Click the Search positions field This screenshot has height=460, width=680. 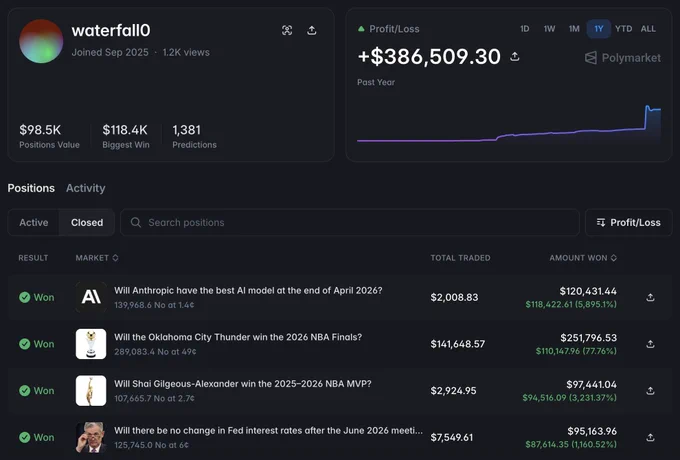pos(350,222)
